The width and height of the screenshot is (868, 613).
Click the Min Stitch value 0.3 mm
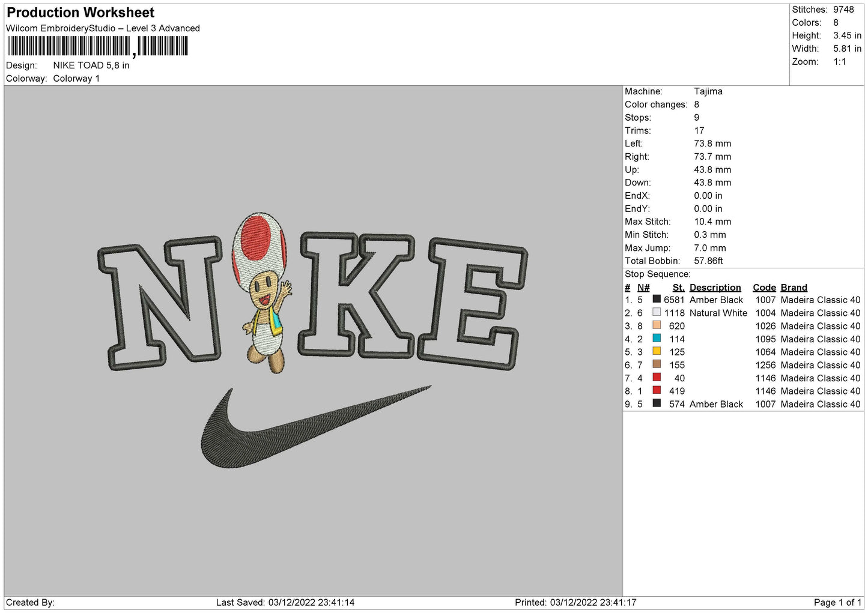(x=710, y=235)
